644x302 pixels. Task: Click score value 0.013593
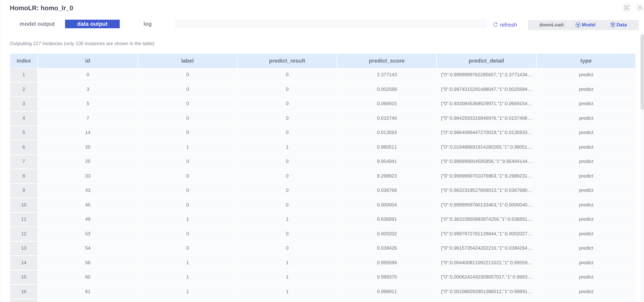tap(387, 132)
